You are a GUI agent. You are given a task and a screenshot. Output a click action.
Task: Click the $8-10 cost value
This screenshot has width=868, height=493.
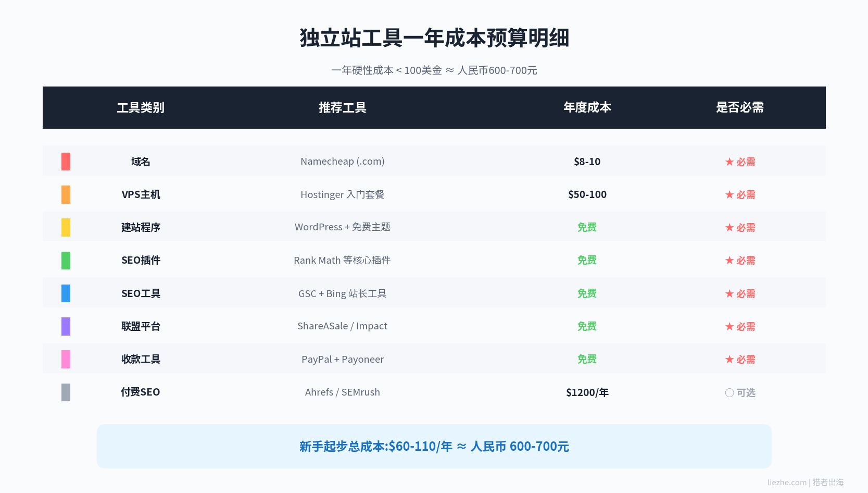pos(587,162)
